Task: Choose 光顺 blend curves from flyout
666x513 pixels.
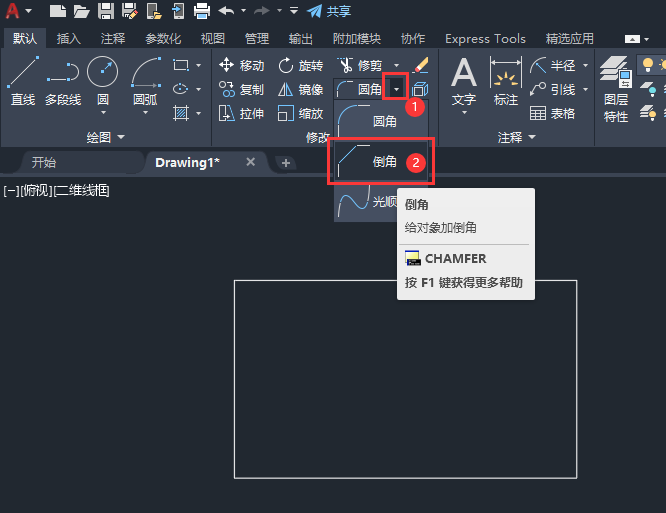Action: [x=367, y=202]
